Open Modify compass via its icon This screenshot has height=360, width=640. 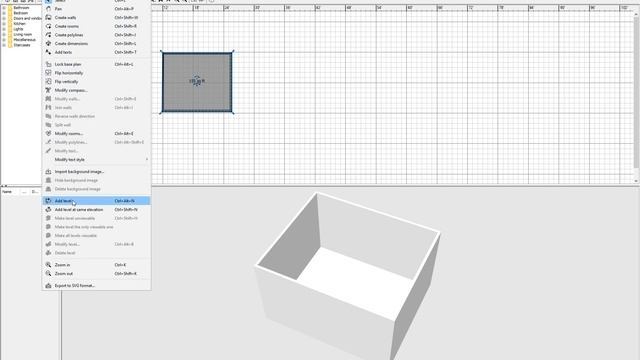[x=48, y=90]
